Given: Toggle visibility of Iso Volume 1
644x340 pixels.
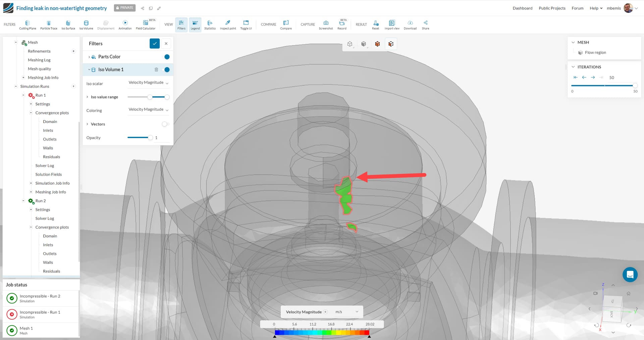Looking at the screenshot, I should (x=167, y=69).
